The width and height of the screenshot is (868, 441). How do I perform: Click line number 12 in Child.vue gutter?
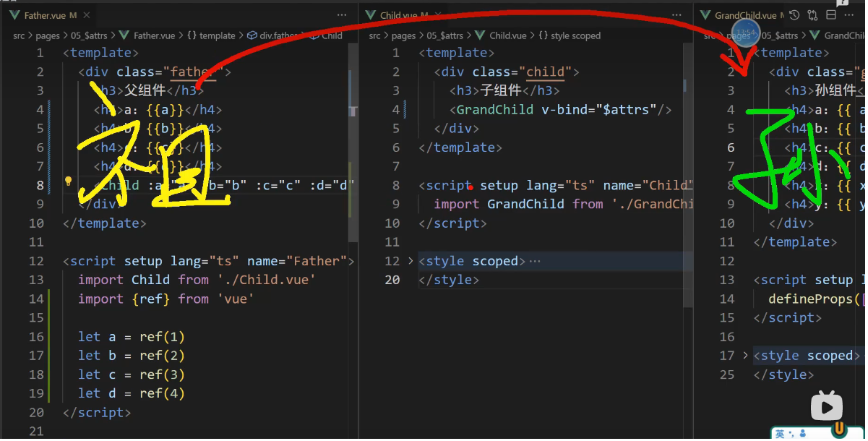(392, 261)
